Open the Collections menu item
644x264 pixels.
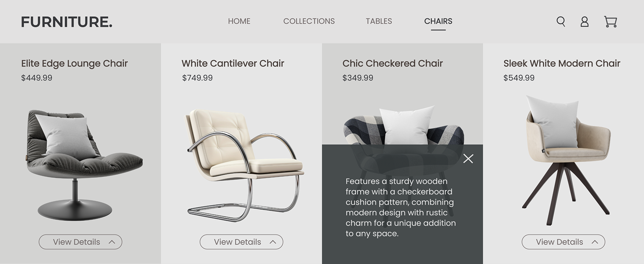click(x=309, y=21)
